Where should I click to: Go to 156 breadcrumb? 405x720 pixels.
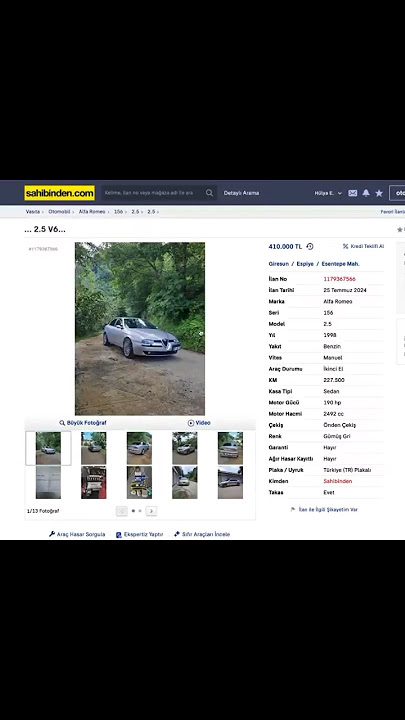click(118, 212)
